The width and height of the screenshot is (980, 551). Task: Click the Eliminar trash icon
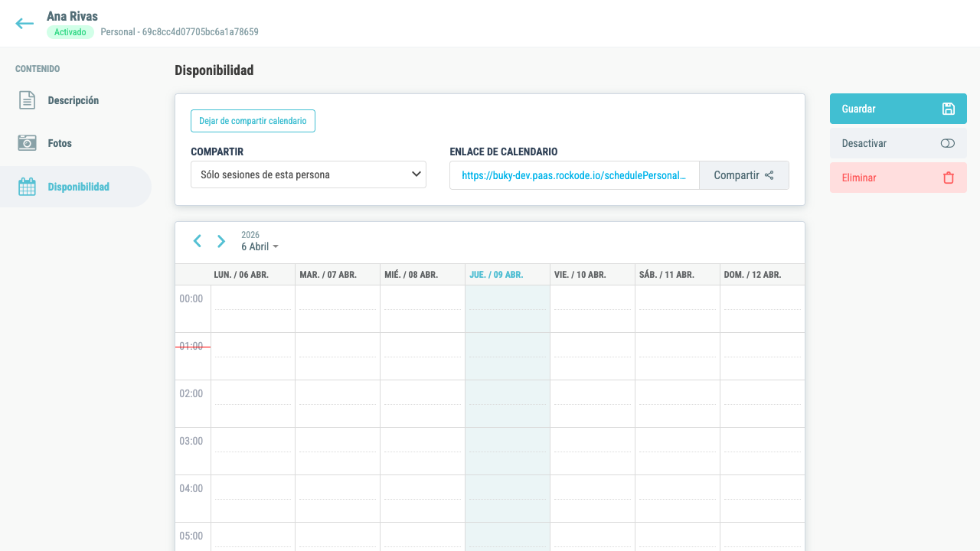coord(949,178)
